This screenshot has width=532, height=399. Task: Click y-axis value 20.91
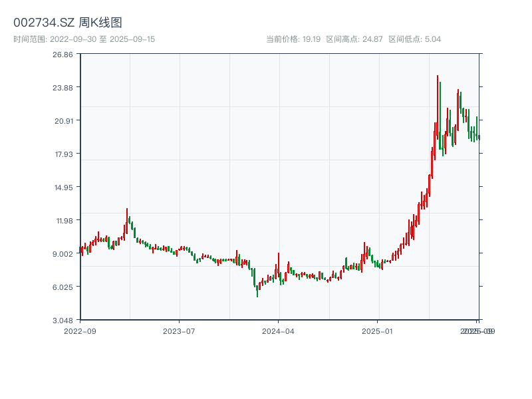[64, 121]
